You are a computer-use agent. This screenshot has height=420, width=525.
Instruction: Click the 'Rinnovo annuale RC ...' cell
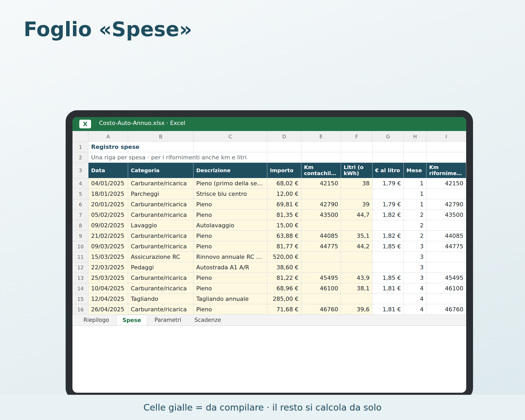[230, 257]
